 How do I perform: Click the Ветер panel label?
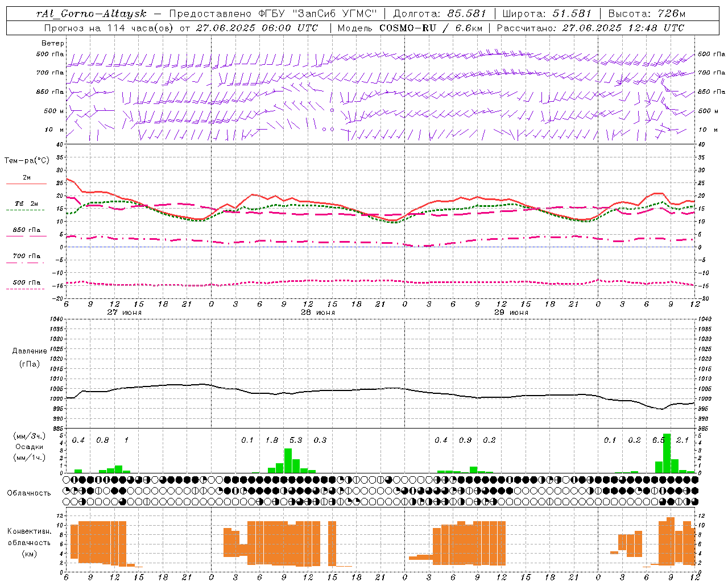(53, 43)
